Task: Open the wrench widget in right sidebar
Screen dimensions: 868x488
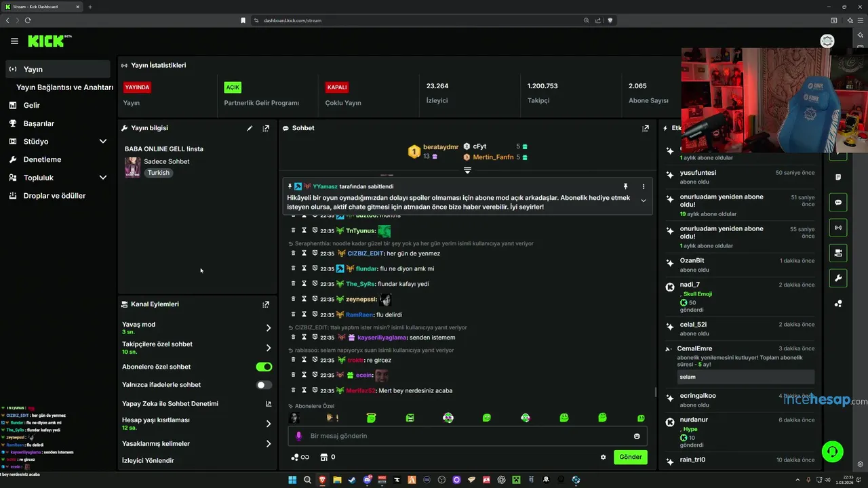Action: click(x=838, y=278)
